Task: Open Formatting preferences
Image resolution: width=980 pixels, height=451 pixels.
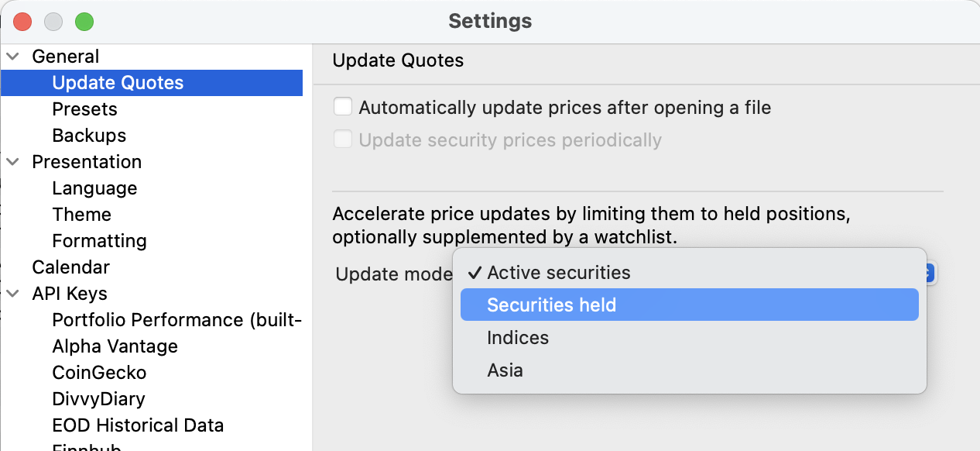Action: [99, 241]
